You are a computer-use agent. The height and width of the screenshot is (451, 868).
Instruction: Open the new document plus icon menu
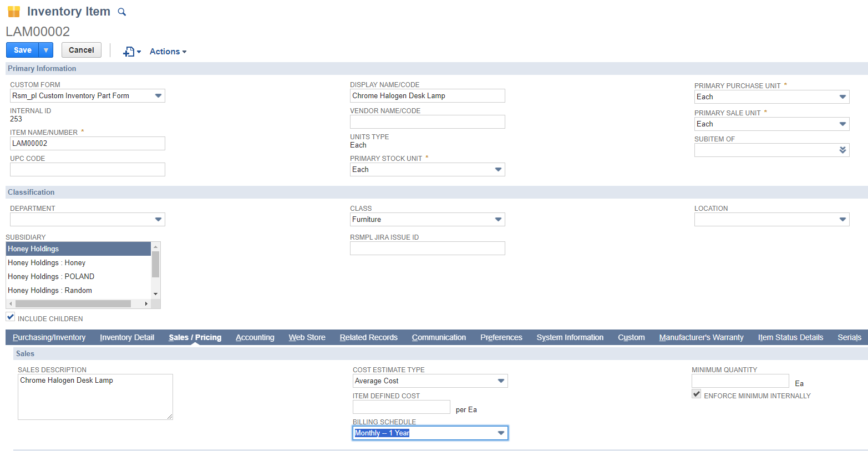(x=131, y=52)
